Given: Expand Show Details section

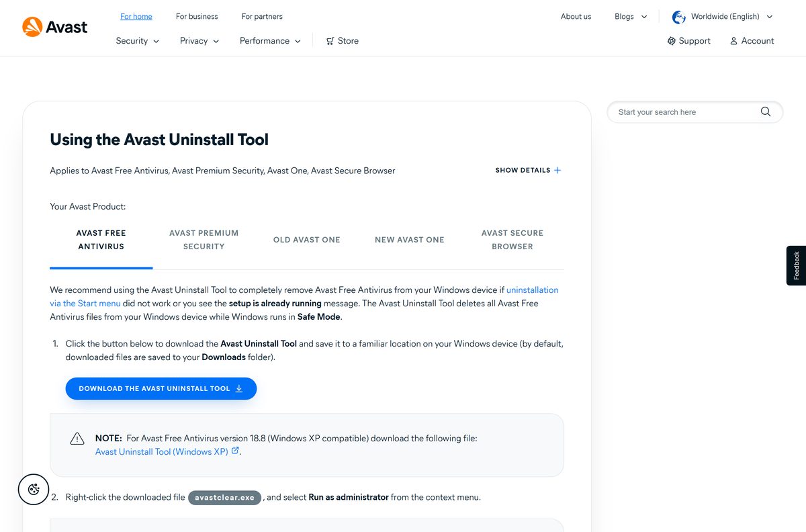Looking at the screenshot, I should (528, 171).
